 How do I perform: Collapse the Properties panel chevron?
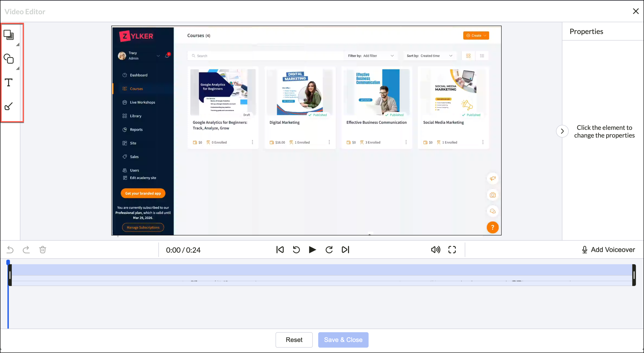pos(562,131)
